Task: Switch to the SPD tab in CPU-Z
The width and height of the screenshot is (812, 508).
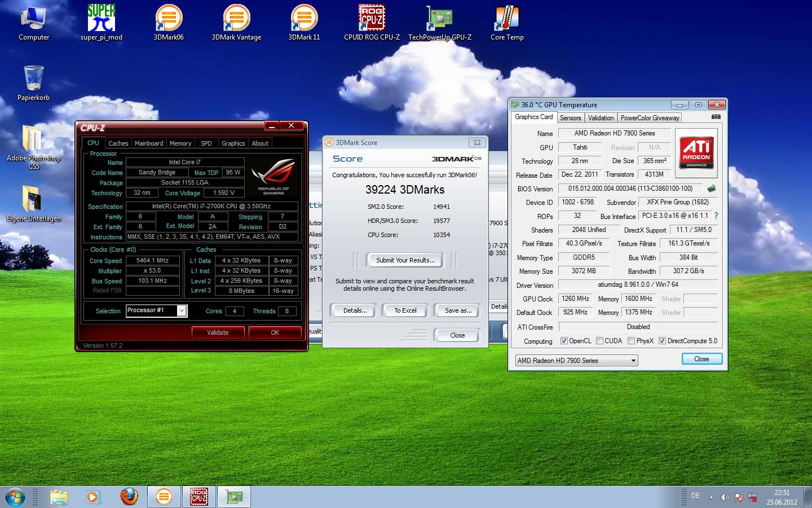Action: point(206,143)
